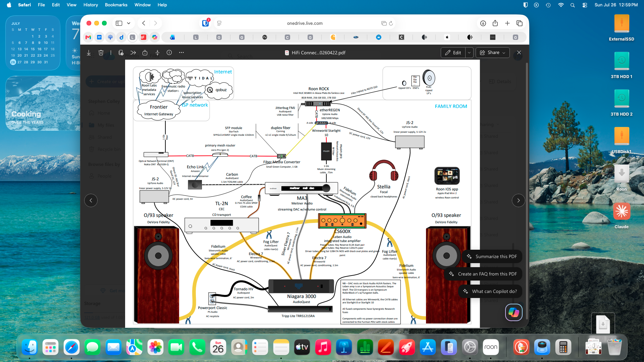Screen dimensions: 644x362
Task: Show Safari downloads
Action: coord(483,23)
